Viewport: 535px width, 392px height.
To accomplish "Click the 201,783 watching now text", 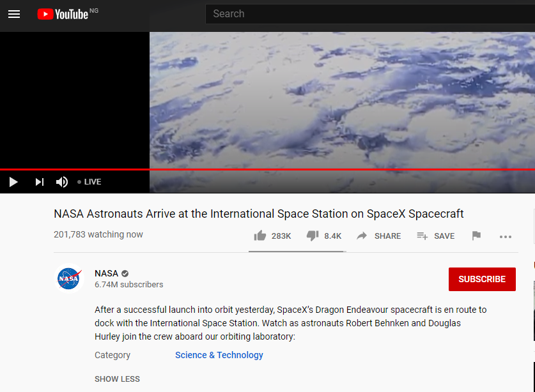I will pos(98,234).
